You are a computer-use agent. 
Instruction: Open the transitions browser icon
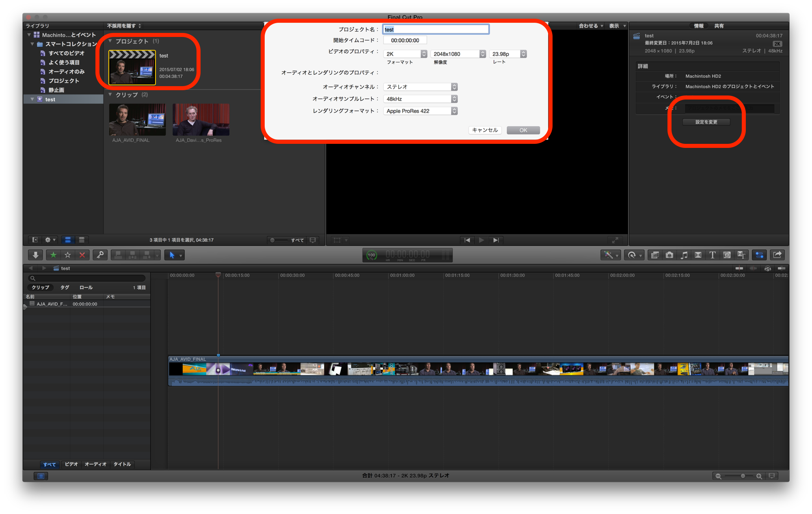point(698,255)
